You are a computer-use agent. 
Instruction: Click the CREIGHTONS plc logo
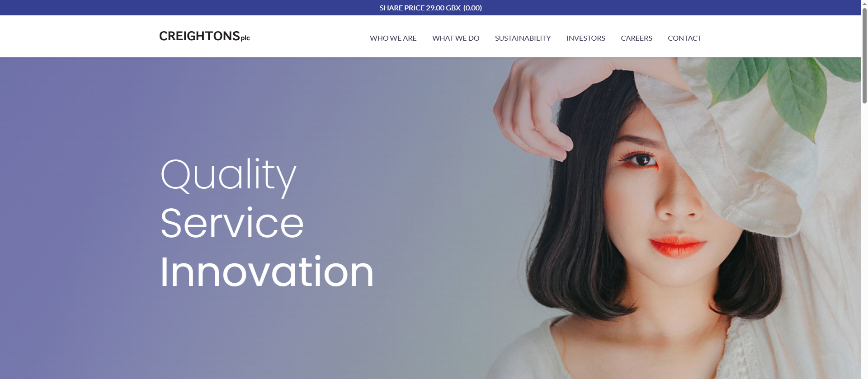[x=204, y=36]
